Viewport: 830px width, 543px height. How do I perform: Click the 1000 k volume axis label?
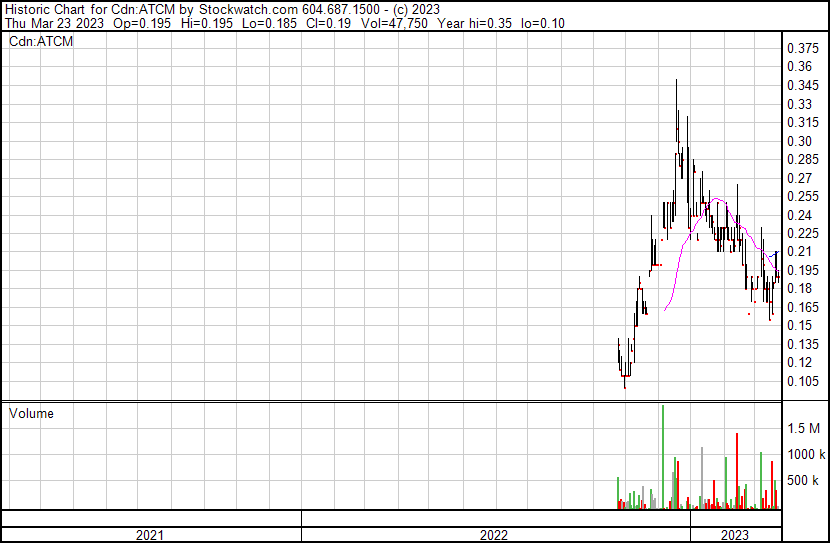coord(805,454)
